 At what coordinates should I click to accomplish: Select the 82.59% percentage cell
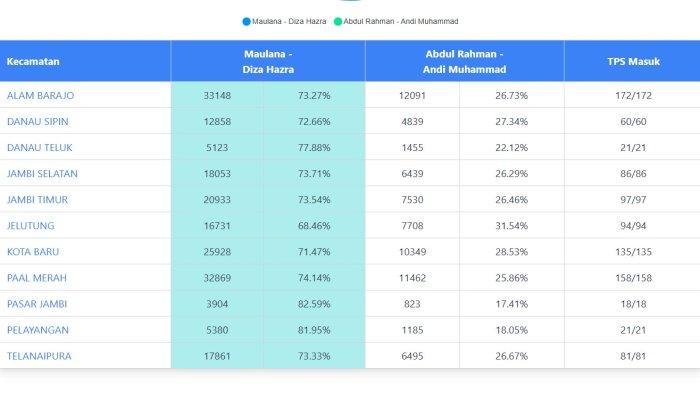click(x=314, y=304)
